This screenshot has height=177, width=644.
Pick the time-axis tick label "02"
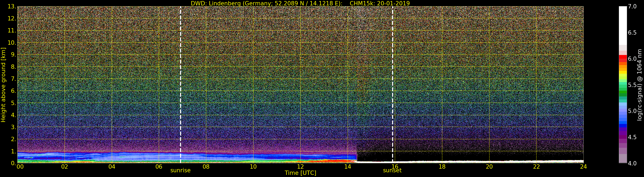[65, 166]
